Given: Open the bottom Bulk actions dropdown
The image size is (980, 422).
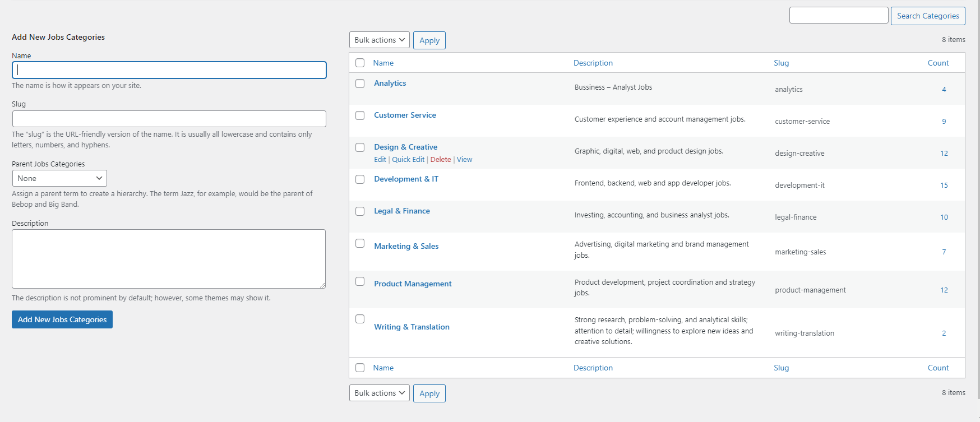Looking at the screenshot, I should 379,393.
